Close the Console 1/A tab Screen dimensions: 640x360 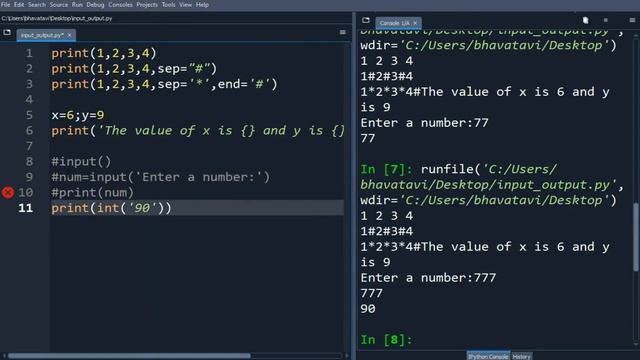(415, 23)
